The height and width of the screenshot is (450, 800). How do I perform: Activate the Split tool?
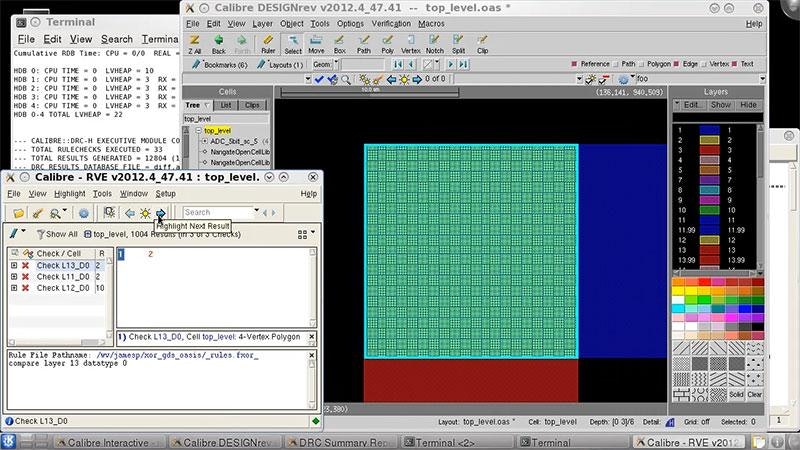click(458, 44)
